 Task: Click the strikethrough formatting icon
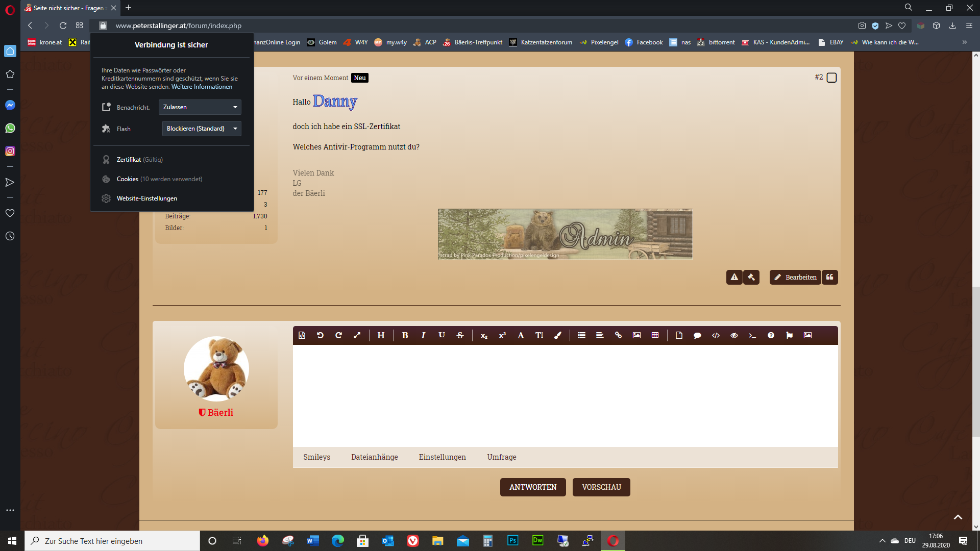click(x=460, y=335)
